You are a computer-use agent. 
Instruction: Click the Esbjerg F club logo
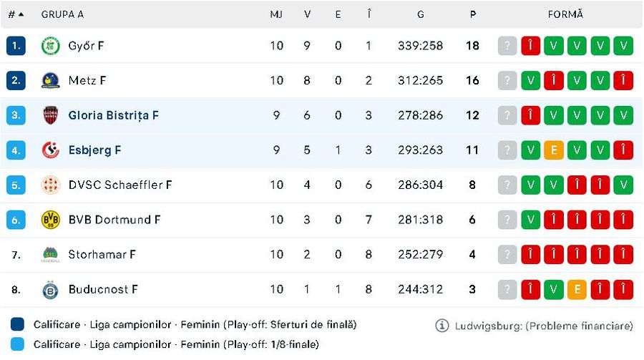50,150
